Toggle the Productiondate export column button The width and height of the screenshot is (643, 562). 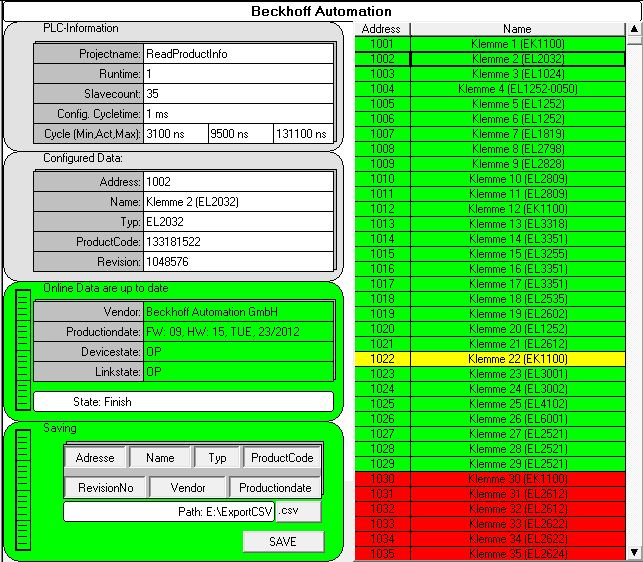pyautogui.click(x=275, y=487)
